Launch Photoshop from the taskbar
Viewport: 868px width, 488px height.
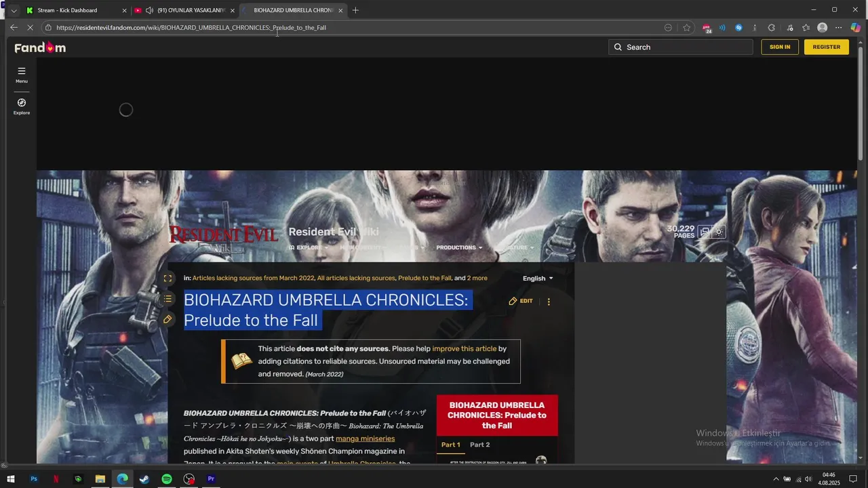tap(34, 479)
